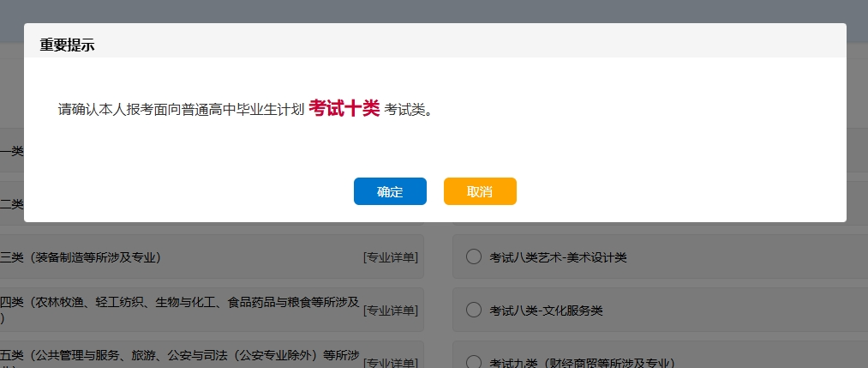Open 专业详单 link for 三类 装备制造

(x=390, y=257)
